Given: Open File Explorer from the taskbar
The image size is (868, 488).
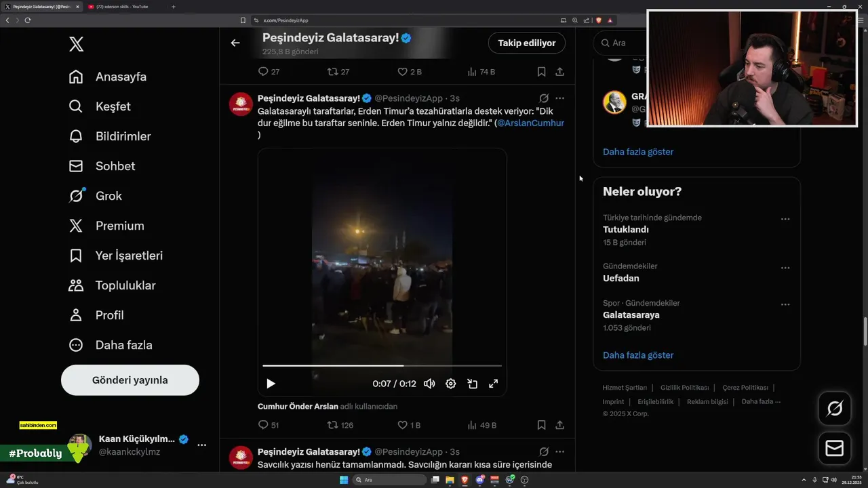Looking at the screenshot, I should click(450, 480).
